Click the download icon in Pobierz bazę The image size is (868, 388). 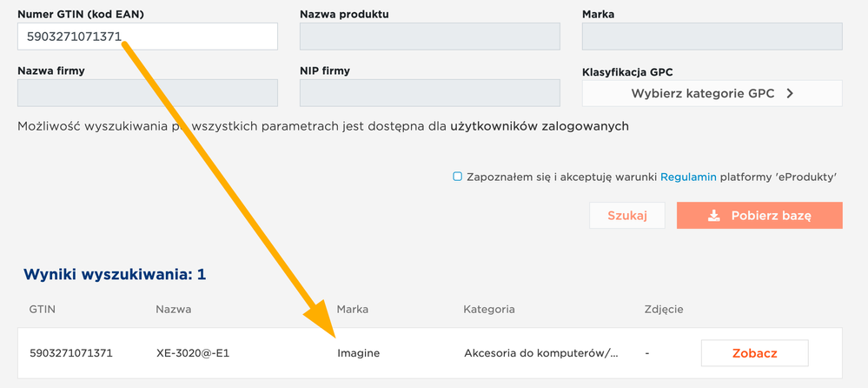(x=714, y=216)
